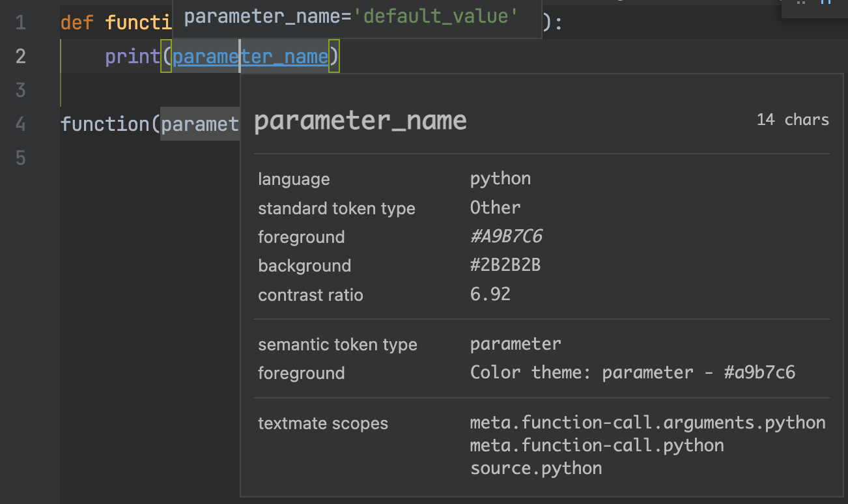
Task: Select line 4 via its line number
Action: [20, 124]
